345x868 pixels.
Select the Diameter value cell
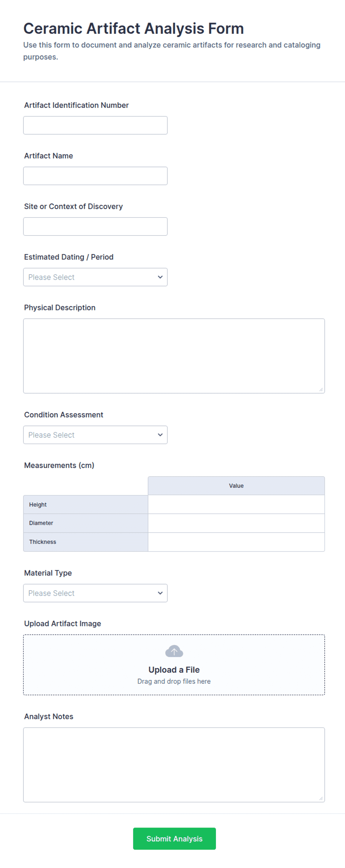click(236, 523)
